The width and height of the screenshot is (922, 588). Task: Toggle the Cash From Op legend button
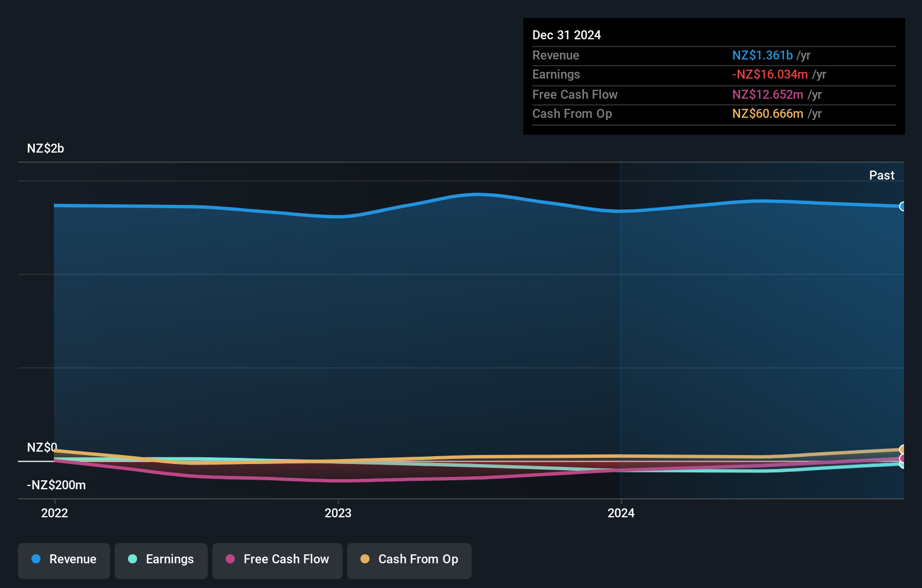pos(409,561)
